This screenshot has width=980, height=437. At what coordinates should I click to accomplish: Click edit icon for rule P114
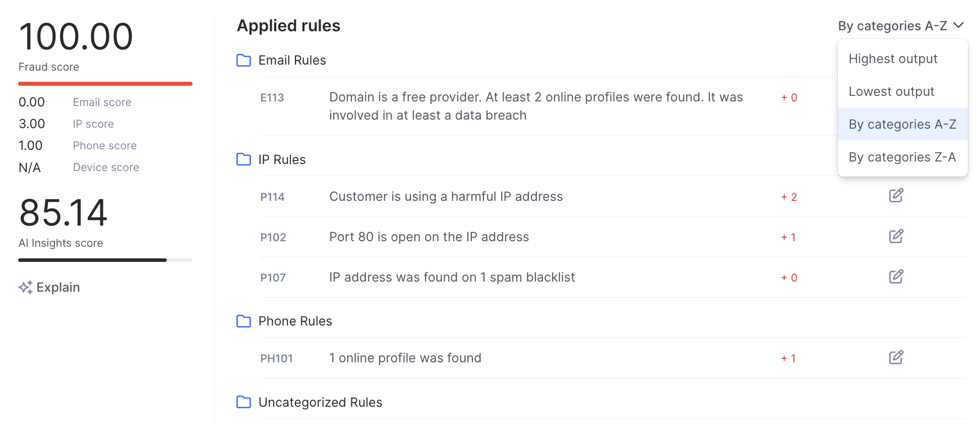(896, 196)
